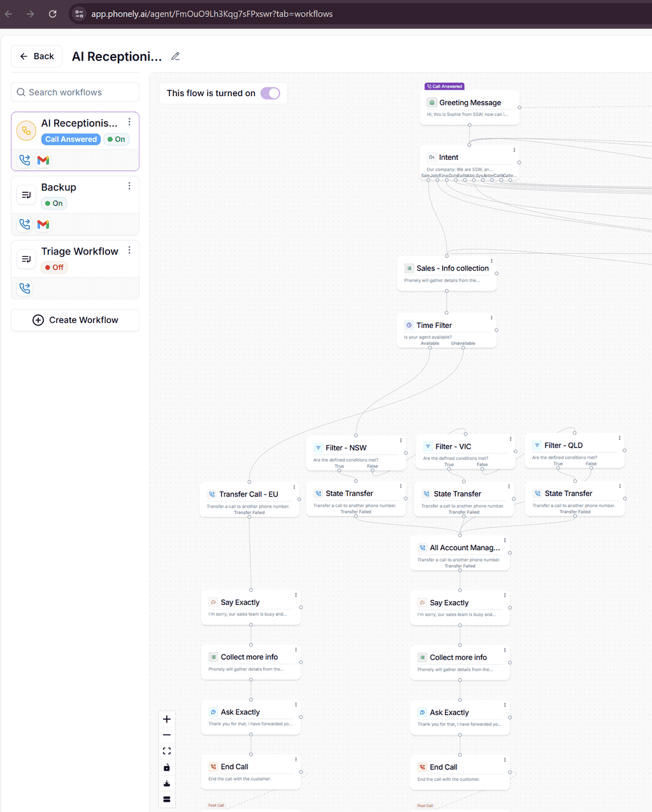Image resolution: width=652 pixels, height=812 pixels.
Task: Select the AI Receptionist workflow in sidebar
Action: point(79,124)
